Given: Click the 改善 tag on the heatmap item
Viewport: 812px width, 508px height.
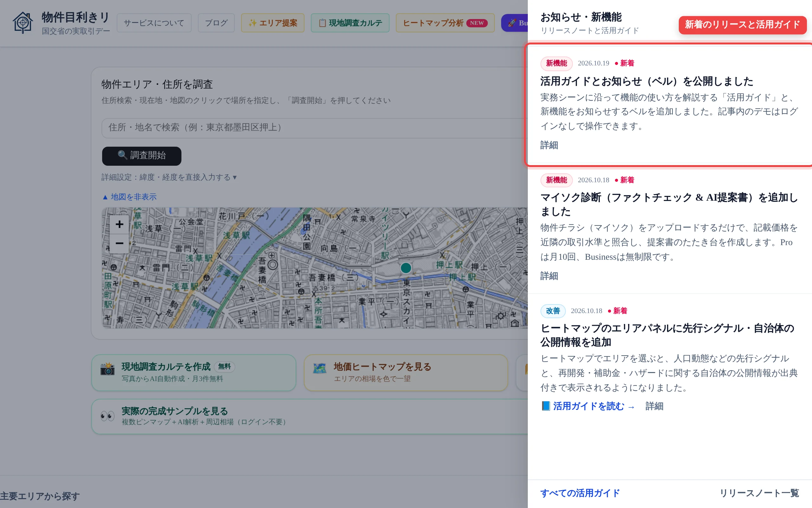Looking at the screenshot, I should (553, 311).
